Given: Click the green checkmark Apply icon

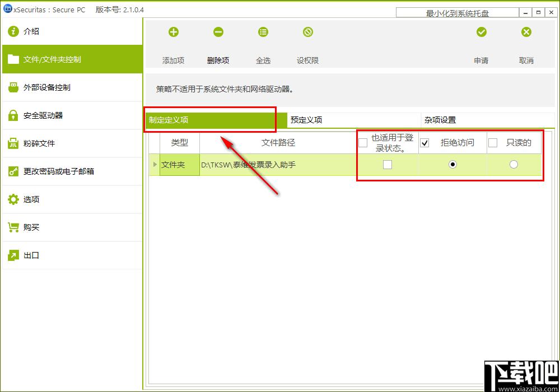Looking at the screenshot, I should [x=482, y=32].
